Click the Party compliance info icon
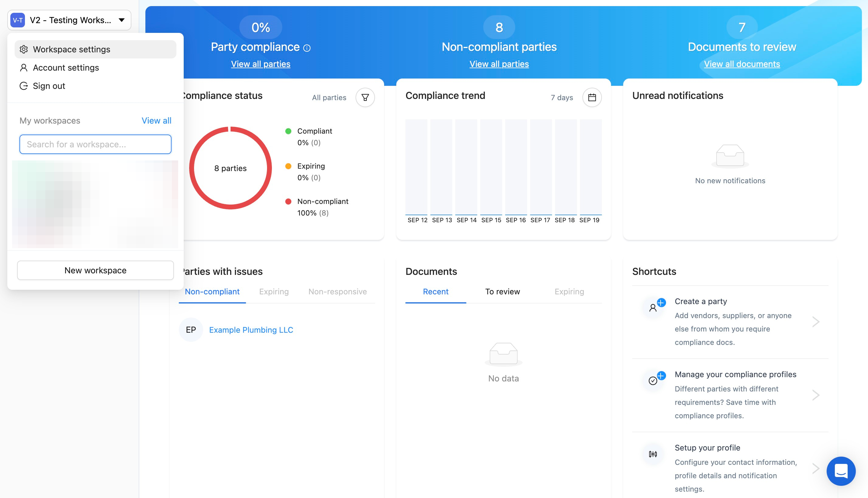Viewport: 868px width, 498px height. click(307, 48)
